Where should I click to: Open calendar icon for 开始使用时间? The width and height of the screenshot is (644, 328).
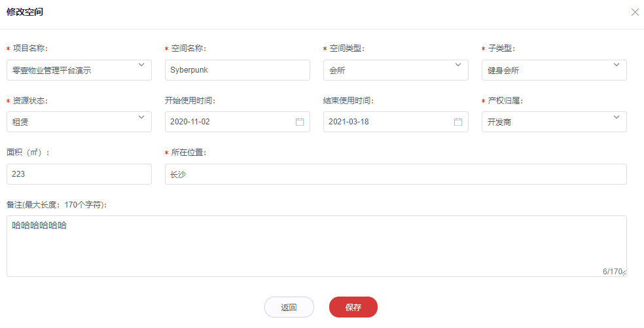[x=300, y=122]
